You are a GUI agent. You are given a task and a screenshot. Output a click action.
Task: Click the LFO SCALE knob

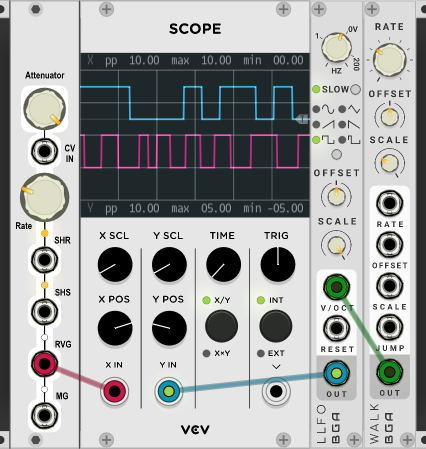click(x=336, y=246)
